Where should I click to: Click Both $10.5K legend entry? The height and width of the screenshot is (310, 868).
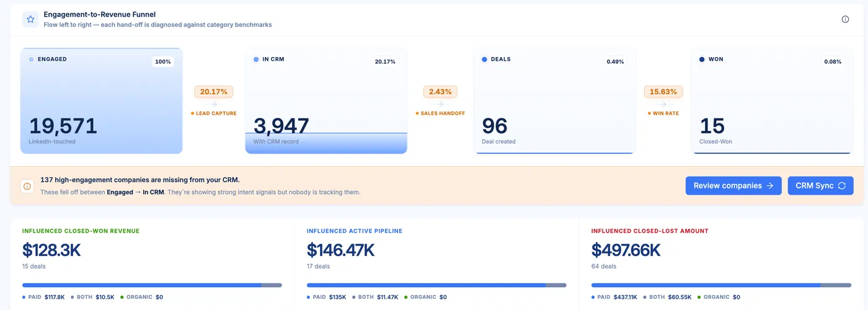92,297
